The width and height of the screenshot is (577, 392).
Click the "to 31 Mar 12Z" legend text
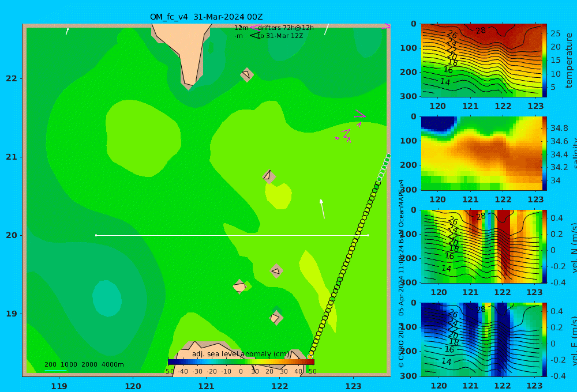[x=280, y=36]
